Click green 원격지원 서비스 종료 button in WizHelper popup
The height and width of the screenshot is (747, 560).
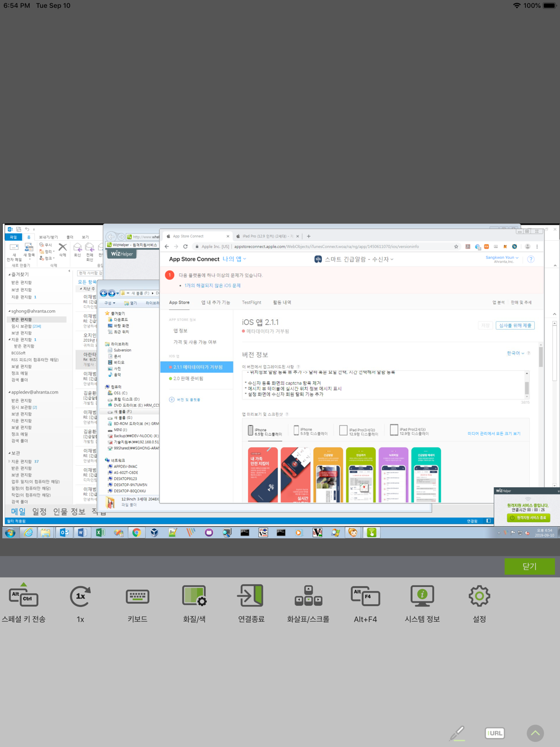[x=529, y=518]
